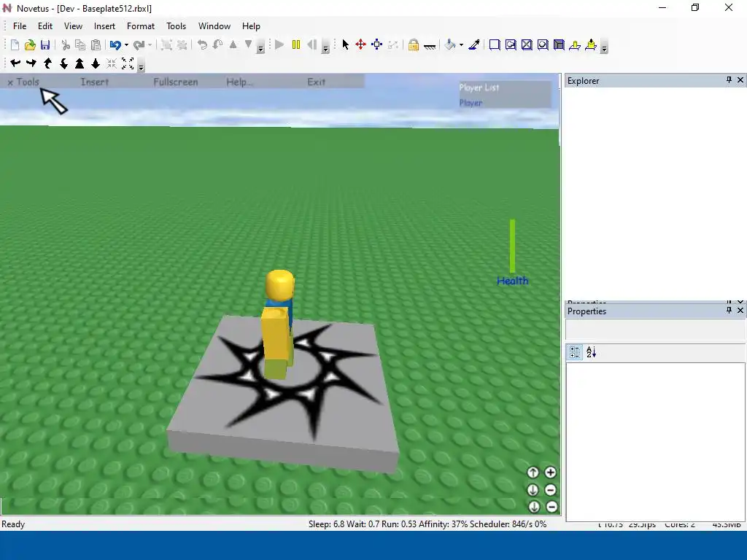The image size is (747, 560).
Task: Zoom camera out with down arrow
Action: 96,63
